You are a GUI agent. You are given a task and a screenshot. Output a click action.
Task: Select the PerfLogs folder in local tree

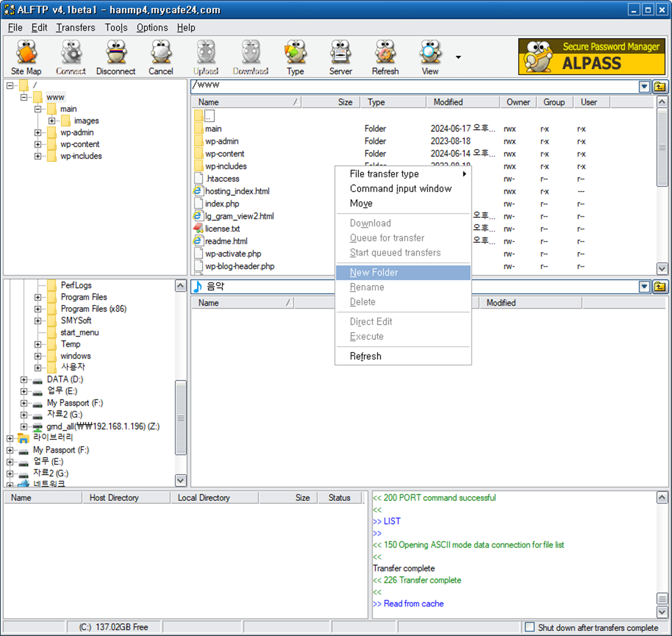click(x=76, y=285)
